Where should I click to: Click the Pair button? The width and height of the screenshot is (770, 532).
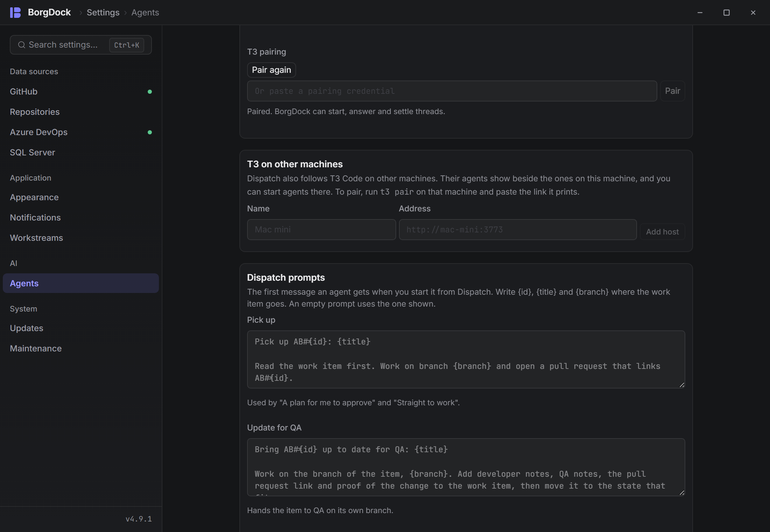pyautogui.click(x=672, y=91)
